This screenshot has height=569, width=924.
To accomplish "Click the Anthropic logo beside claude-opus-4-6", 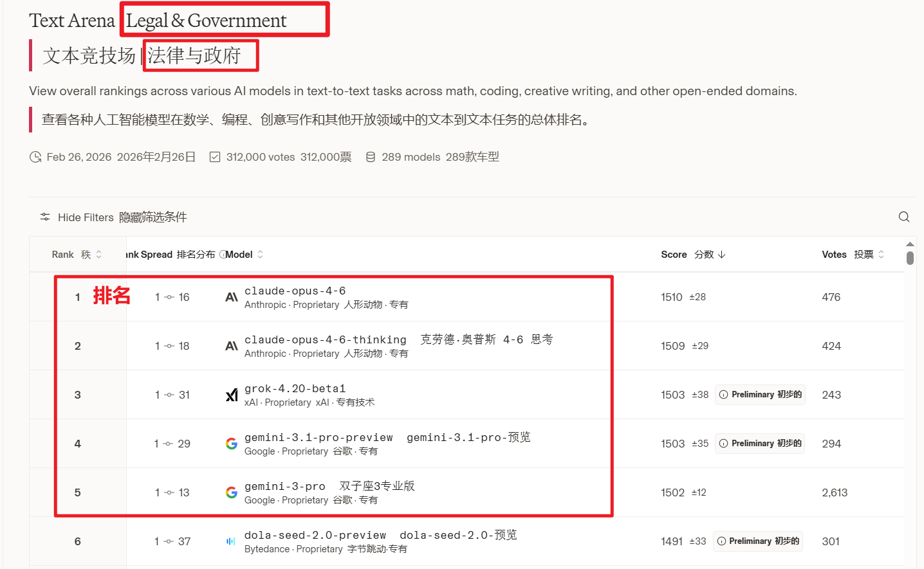I will coord(232,297).
